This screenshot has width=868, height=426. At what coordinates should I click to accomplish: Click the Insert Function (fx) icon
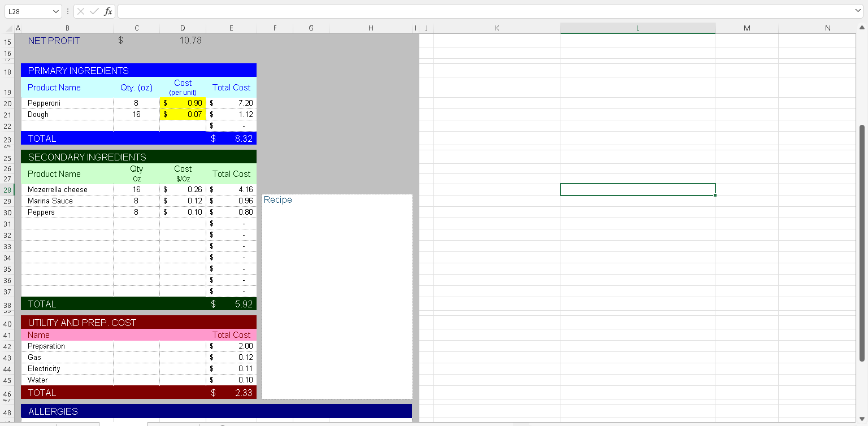(x=107, y=11)
